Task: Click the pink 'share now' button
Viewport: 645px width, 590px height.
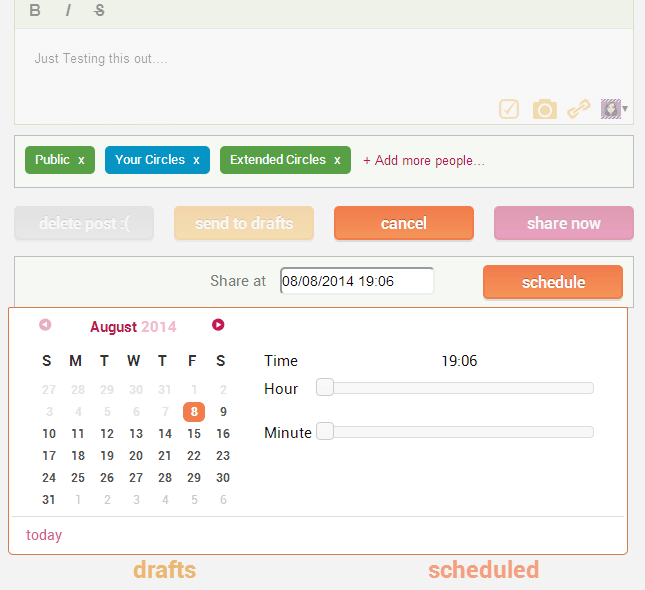Action: (564, 223)
